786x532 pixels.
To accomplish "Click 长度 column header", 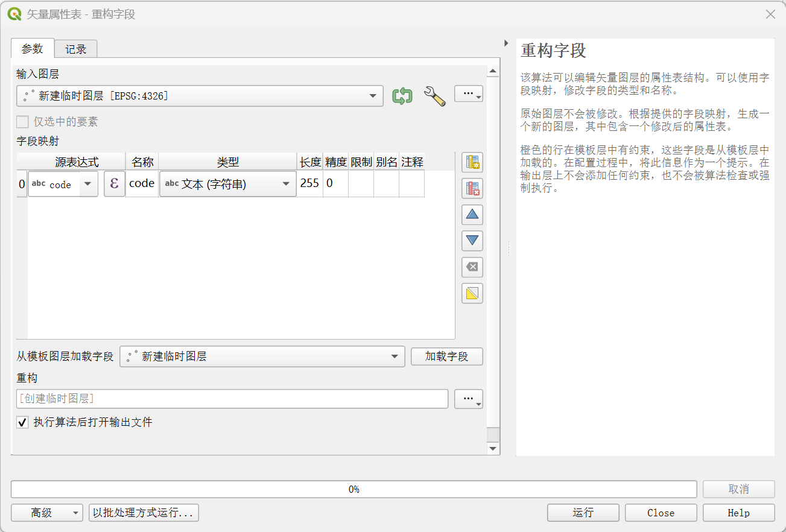I will (x=310, y=162).
